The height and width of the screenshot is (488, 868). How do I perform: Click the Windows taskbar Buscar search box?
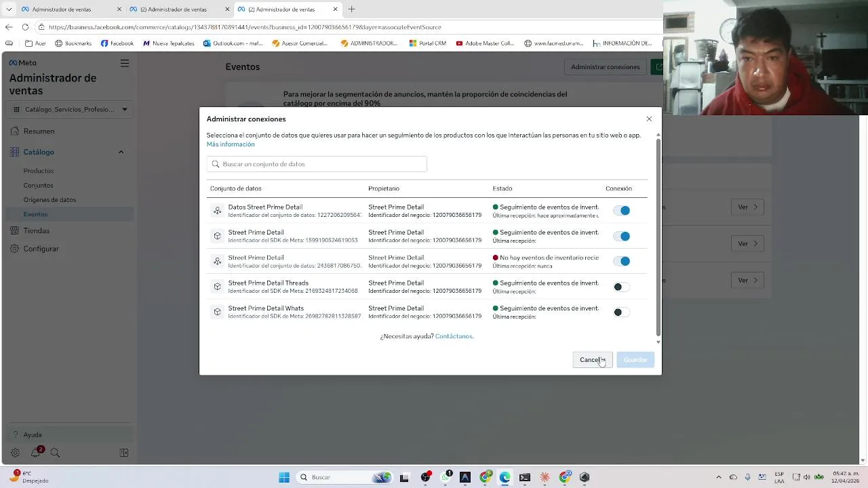346,477
